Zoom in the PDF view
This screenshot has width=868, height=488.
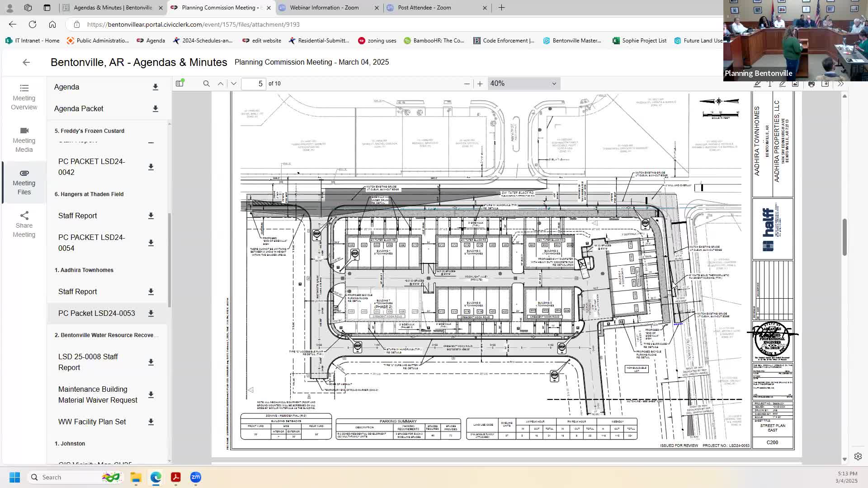click(x=480, y=84)
